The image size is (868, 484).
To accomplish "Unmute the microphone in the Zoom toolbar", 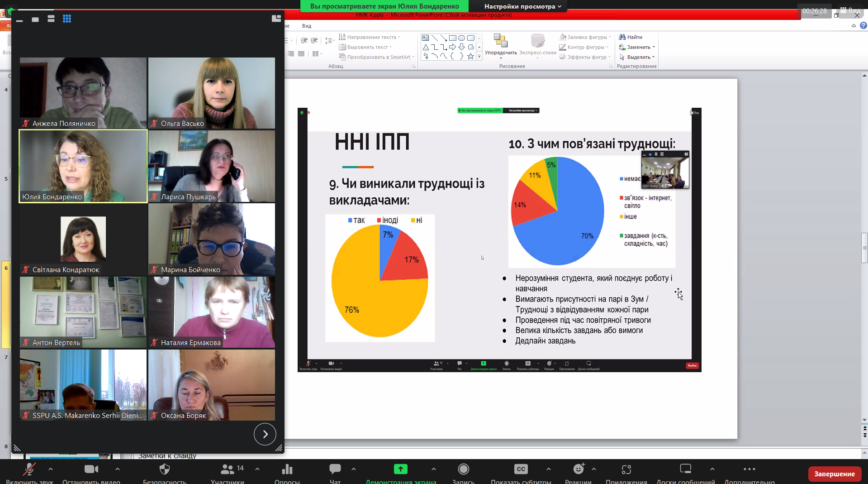I will 29,470.
